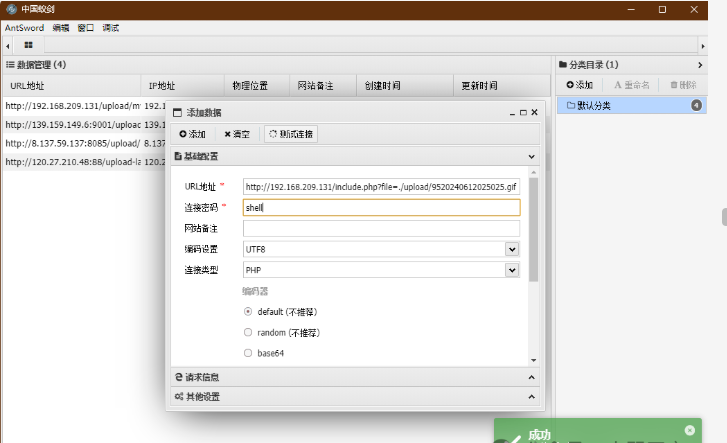The width and height of the screenshot is (727, 443).
Task: Click the dialog scrollbar up arrow
Action: [534, 173]
